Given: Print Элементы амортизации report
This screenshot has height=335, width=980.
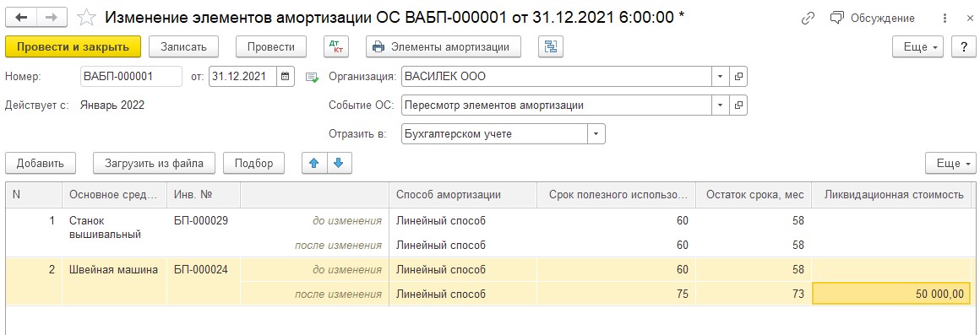Looking at the screenshot, I should [x=444, y=46].
